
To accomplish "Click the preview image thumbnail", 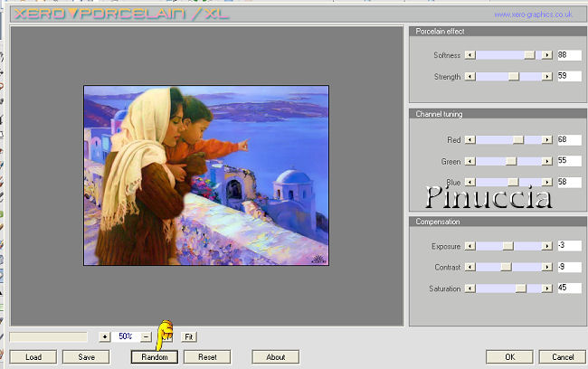I will pos(206,175).
